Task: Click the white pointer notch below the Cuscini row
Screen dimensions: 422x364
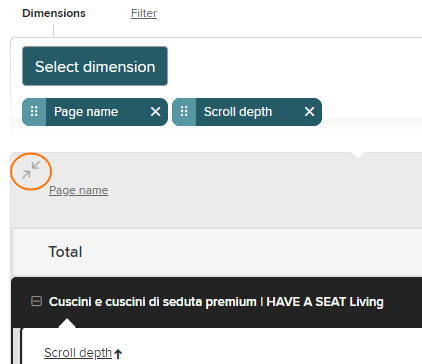Action: pyautogui.click(x=67, y=323)
